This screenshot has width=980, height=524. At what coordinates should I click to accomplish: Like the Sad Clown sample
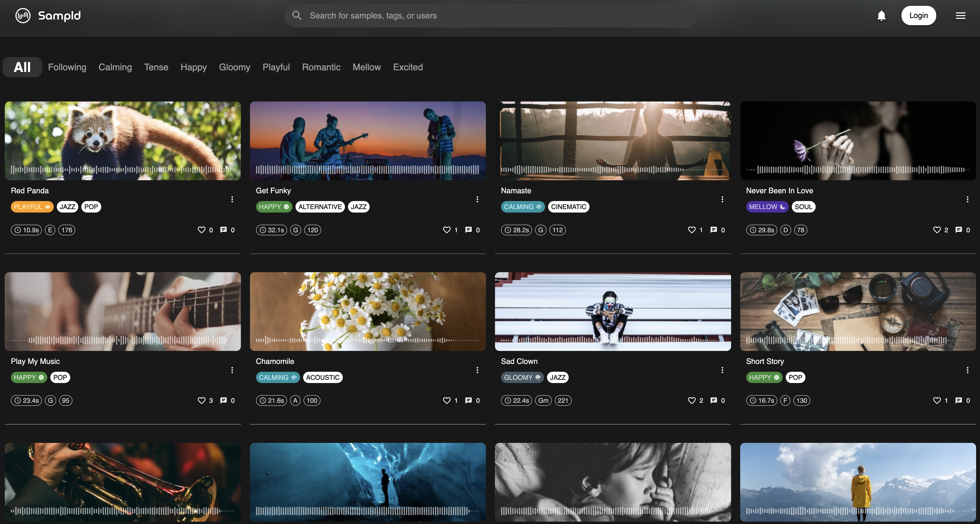[691, 400]
